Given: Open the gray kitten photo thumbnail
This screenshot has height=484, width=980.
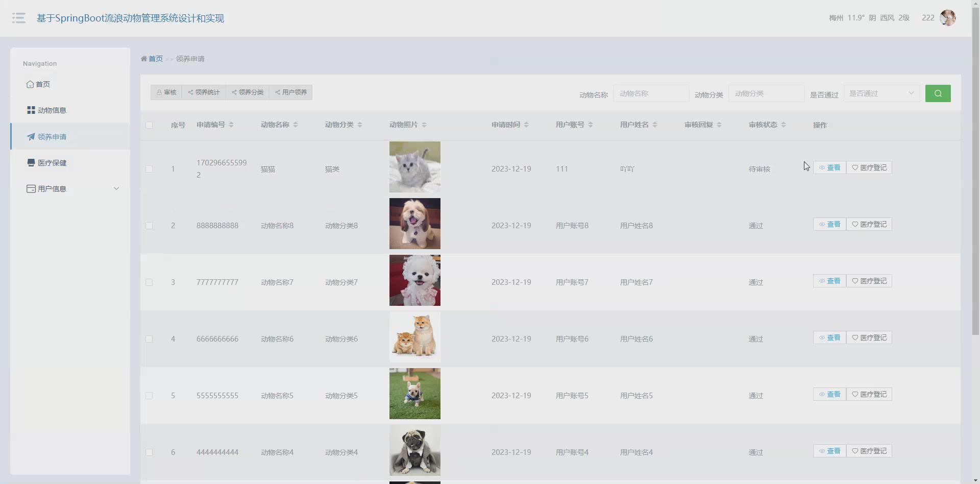Looking at the screenshot, I should click(x=415, y=167).
